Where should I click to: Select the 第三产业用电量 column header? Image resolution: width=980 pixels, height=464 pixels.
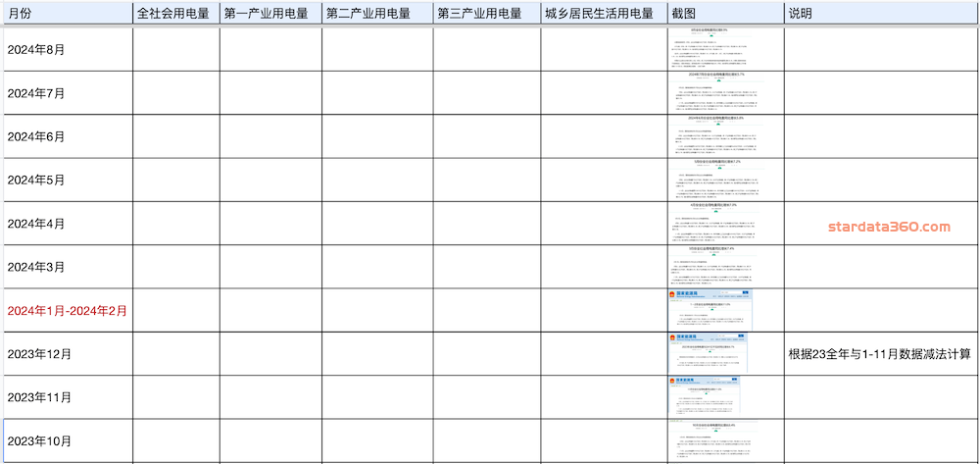point(487,13)
